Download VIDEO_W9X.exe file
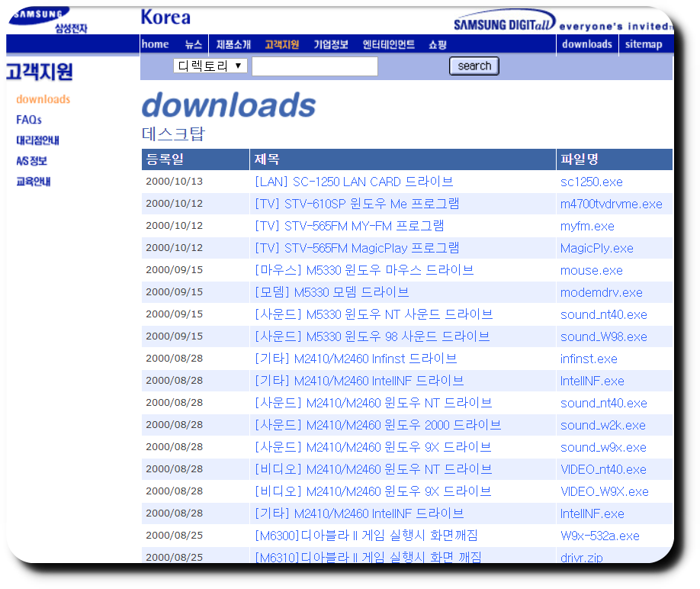 605,491
